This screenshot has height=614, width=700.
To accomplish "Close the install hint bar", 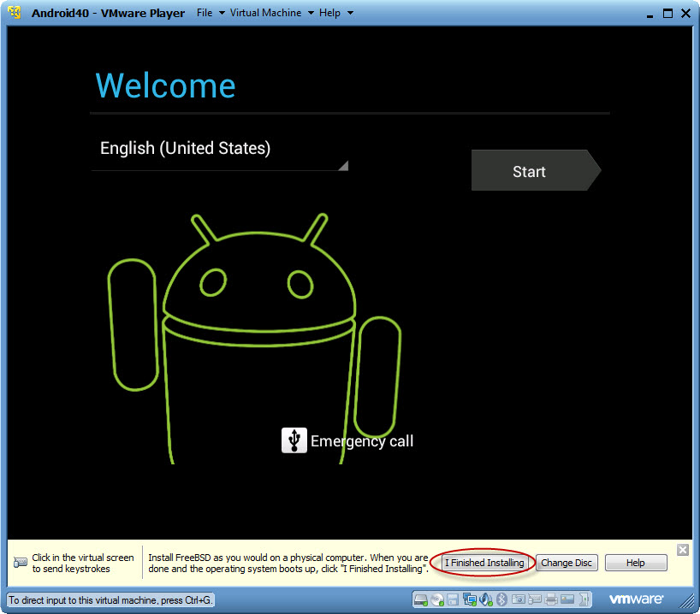I will click(x=682, y=550).
